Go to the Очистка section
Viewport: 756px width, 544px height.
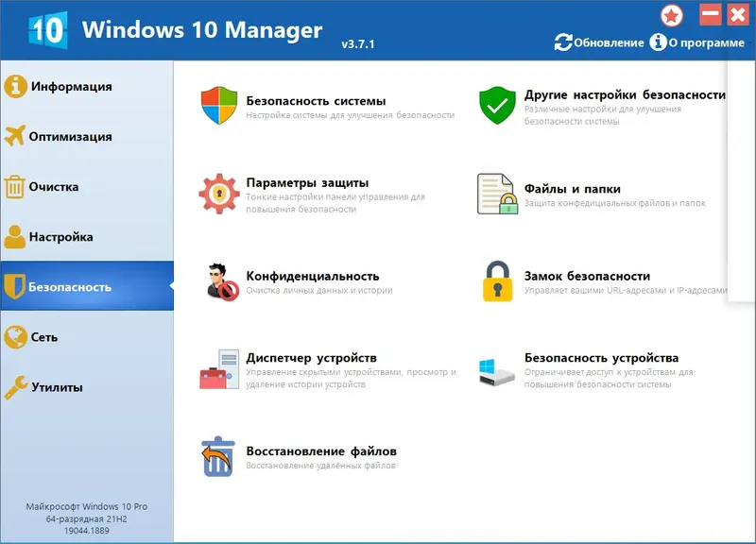click(87, 187)
